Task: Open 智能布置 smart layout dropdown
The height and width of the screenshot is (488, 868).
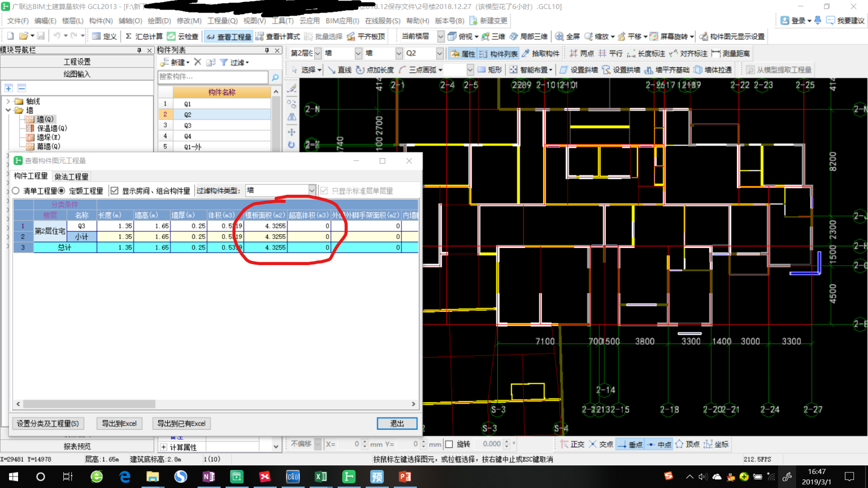Action: click(x=531, y=70)
